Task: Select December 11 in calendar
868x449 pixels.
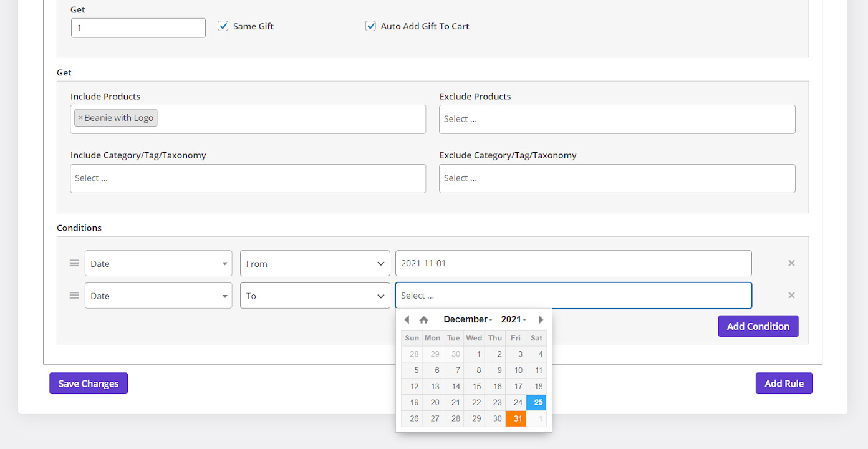Action: (536, 370)
